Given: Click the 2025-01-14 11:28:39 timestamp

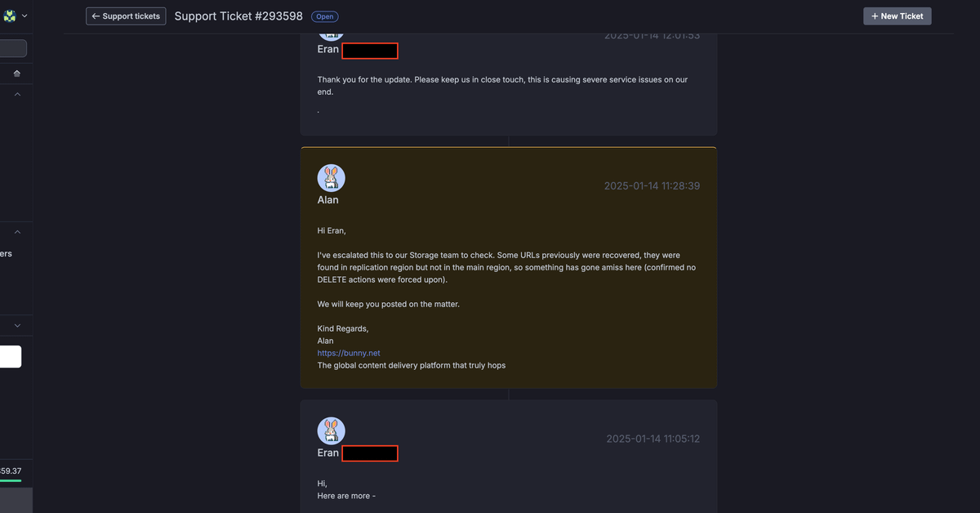Looking at the screenshot, I should 652,186.
